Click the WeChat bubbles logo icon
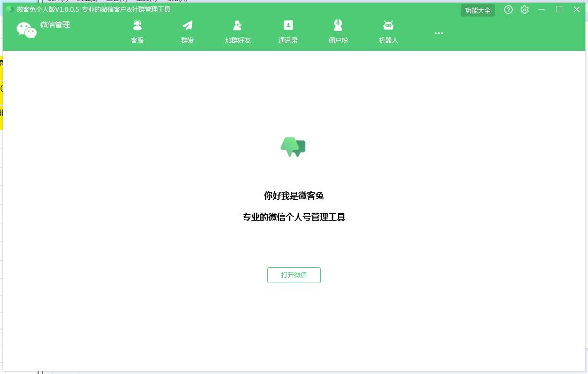This screenshot has width=588, height=374. point(27,30)
